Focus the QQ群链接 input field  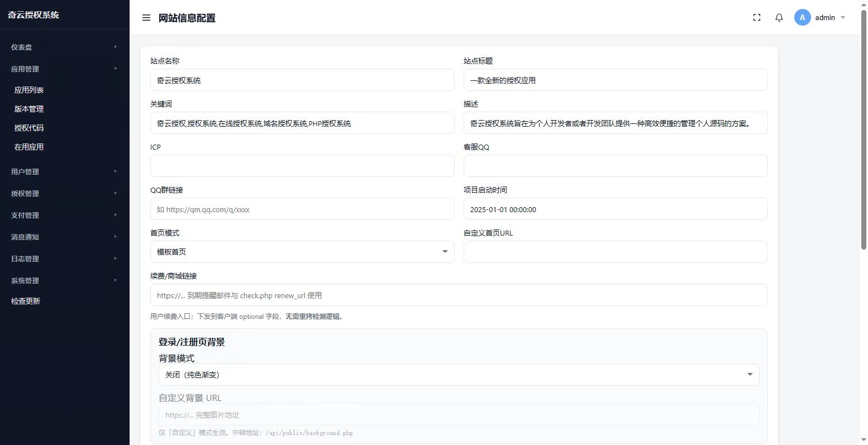(302, 209)
